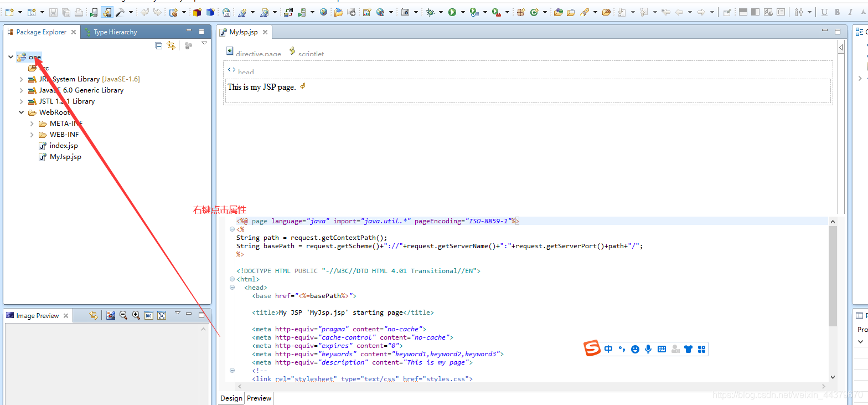Click the New file toolbar icon
868x405 pixels.
click(9, 12)
